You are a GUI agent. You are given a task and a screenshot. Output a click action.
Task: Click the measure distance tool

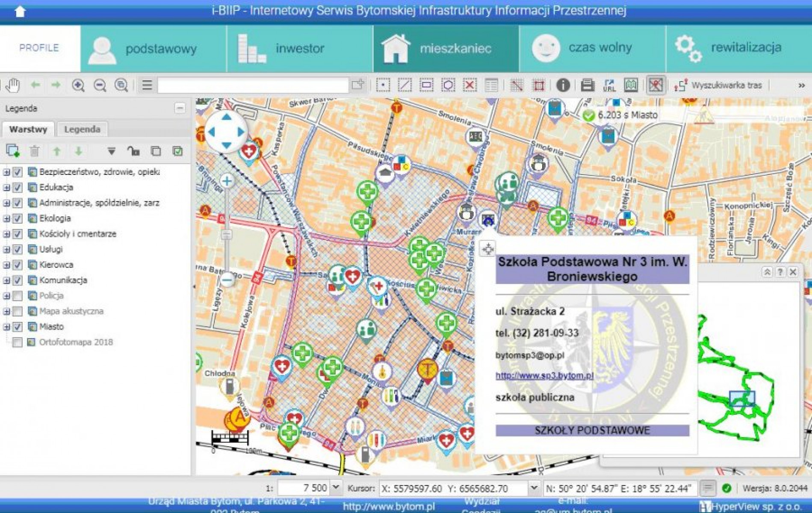pos(517,85)
